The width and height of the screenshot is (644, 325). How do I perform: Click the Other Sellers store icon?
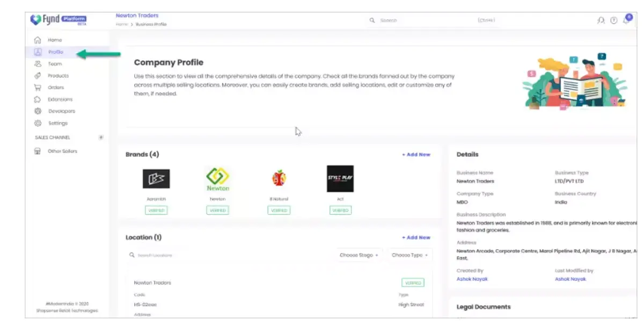click(38, 151)
